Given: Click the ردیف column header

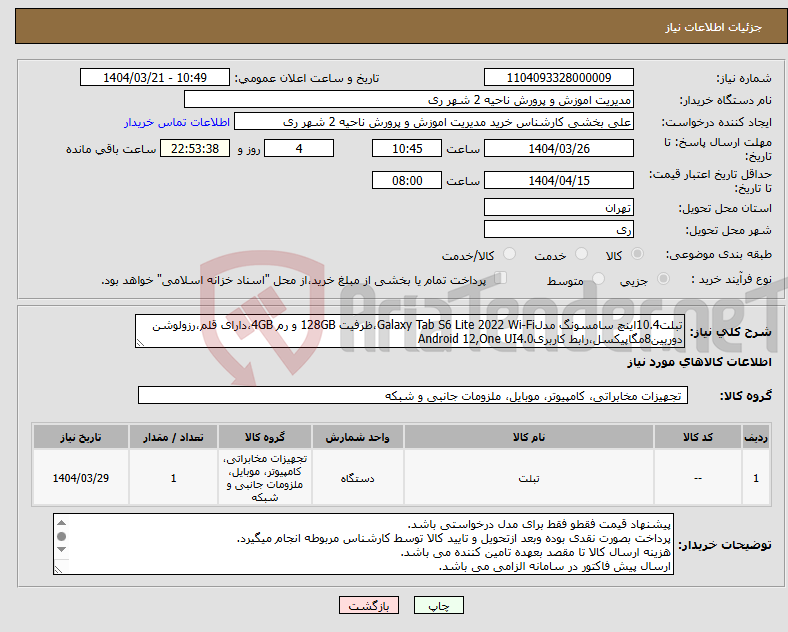Looking at the screenshot, I should 756,437.
